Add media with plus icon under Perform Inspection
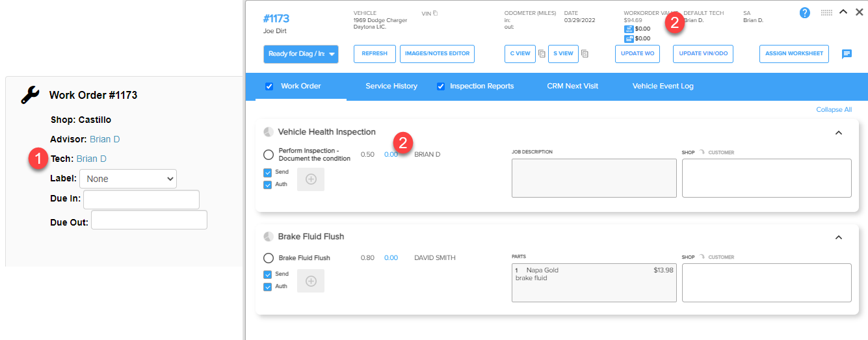 tap(311, 179)
